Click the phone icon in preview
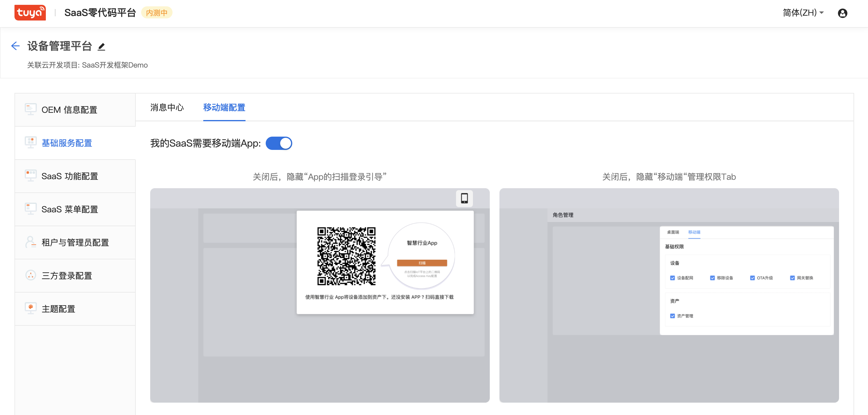This screenshot has width=868, height=415. pyautogui.click(x=464, y=198)
